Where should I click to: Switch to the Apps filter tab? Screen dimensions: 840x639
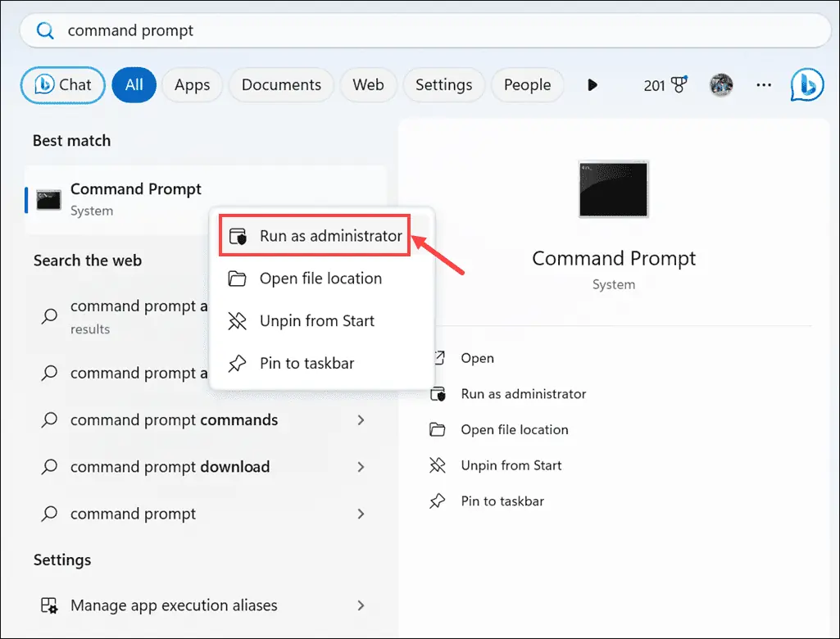click(x=192, y=84)
